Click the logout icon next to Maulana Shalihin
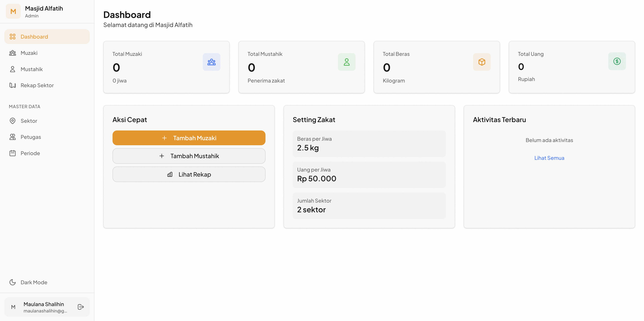The height and width of the screenshot is (321, 644). click(x=80, y=307)
